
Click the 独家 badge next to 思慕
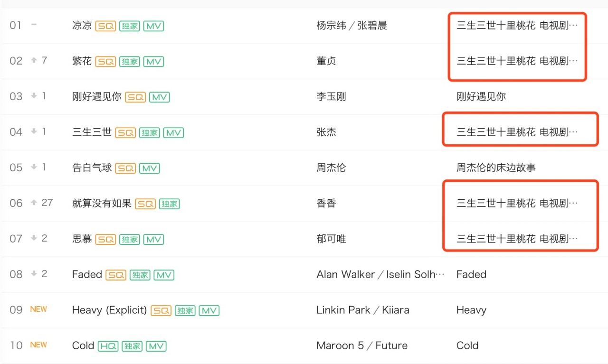point(129,240)
